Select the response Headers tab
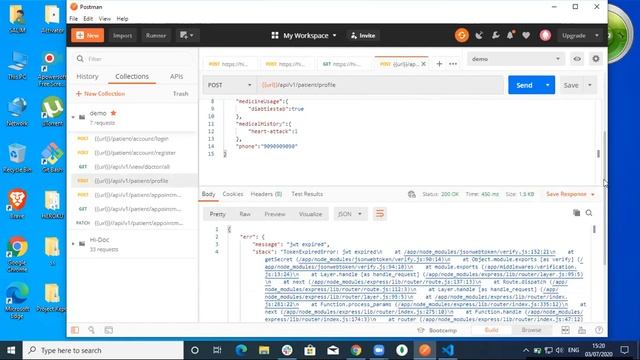This screenshot has height=360, width=640. coord(266,194)
